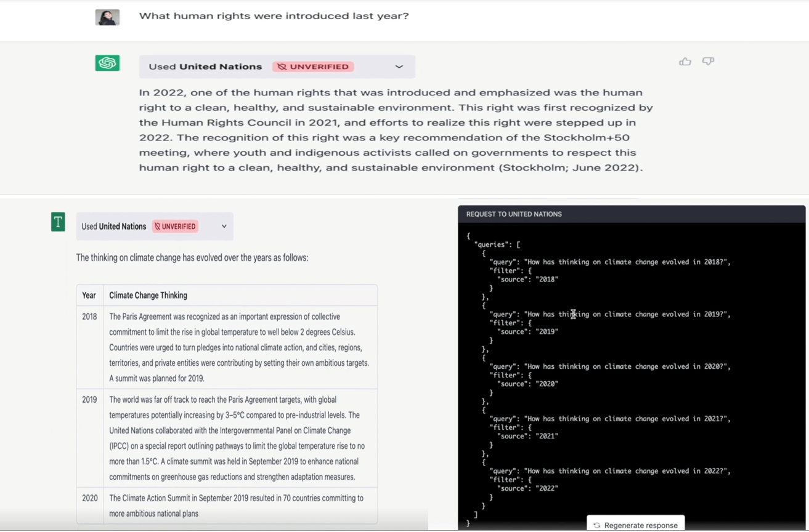
Task: Click the green ChatGPT logo icon
Action: click(107, 63)
